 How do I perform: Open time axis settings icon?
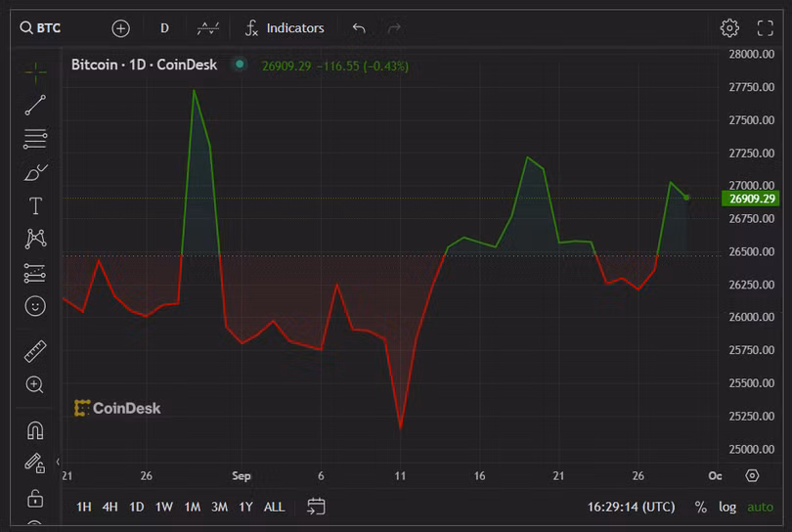point(752,475)
